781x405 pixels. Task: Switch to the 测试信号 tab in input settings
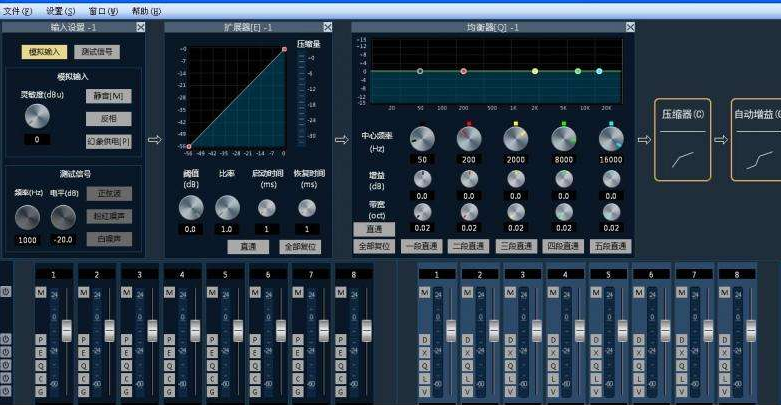click(97, 52)
